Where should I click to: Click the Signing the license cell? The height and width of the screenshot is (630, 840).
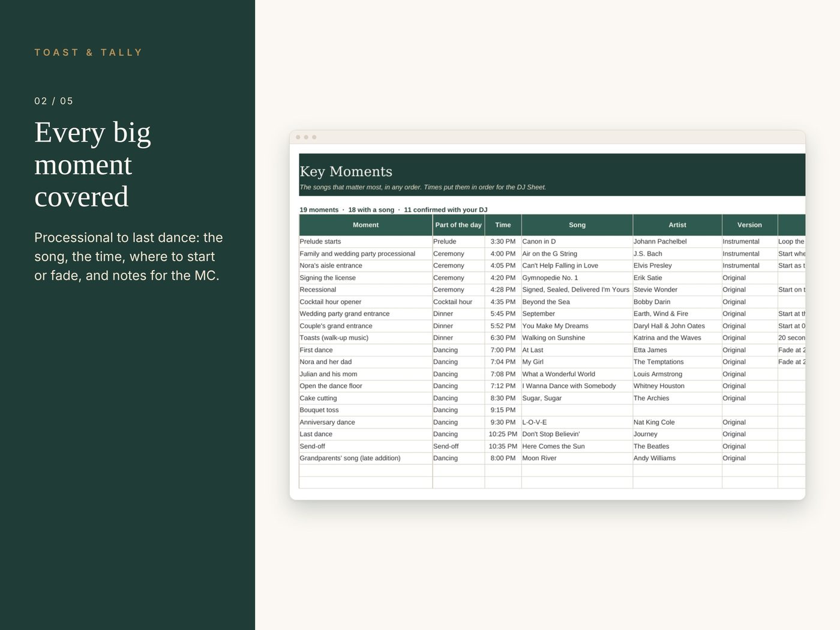pyautogui.click(x=365, y=278)
